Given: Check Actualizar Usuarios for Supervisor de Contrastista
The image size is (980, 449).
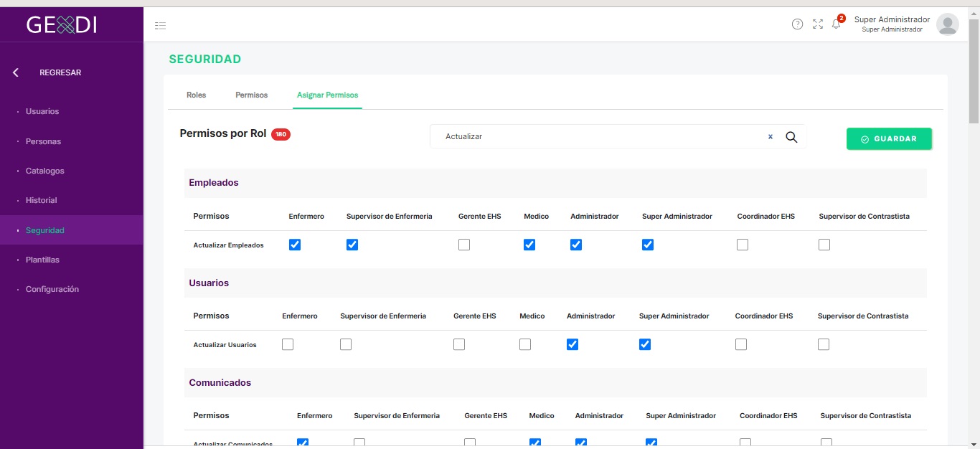Looking at the screenshot, I should pos(824,344).
